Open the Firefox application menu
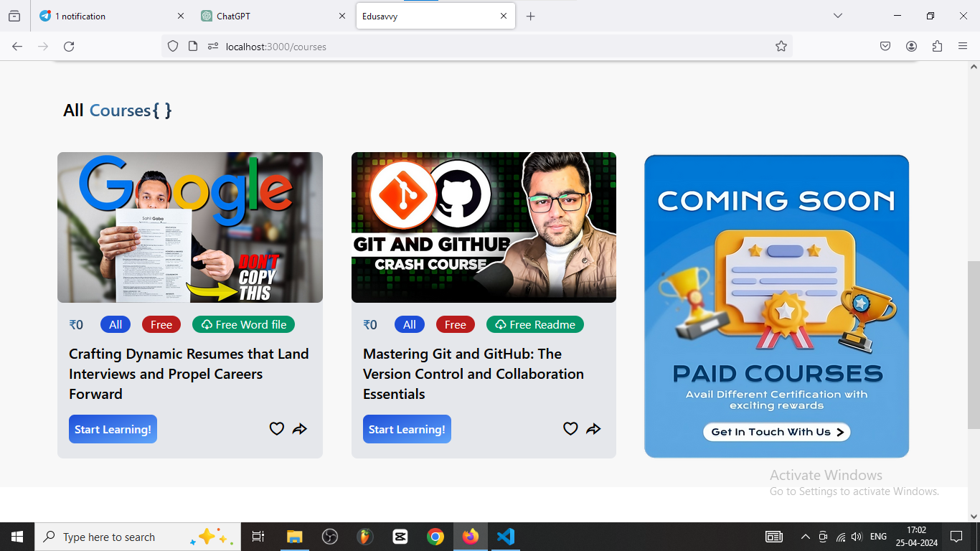The height and width of the screenshot is (551, 980). pyautogui.click(x=963, y=46)
